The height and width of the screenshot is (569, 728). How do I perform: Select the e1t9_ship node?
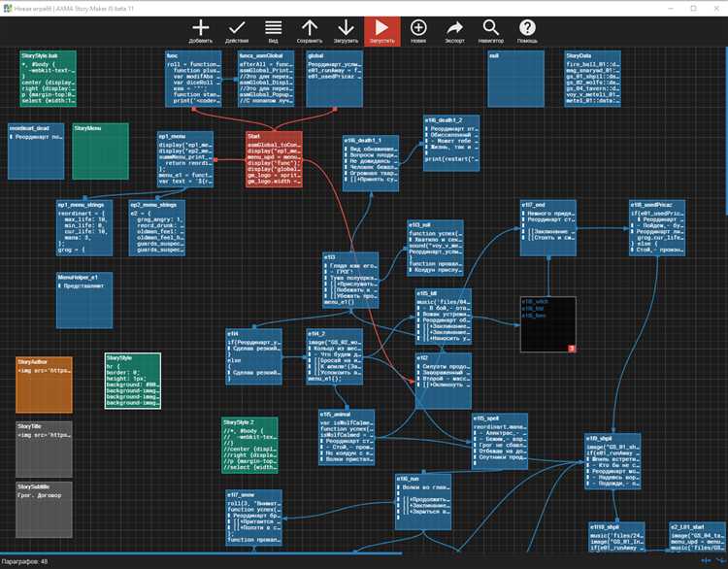[x=612, y=461]
